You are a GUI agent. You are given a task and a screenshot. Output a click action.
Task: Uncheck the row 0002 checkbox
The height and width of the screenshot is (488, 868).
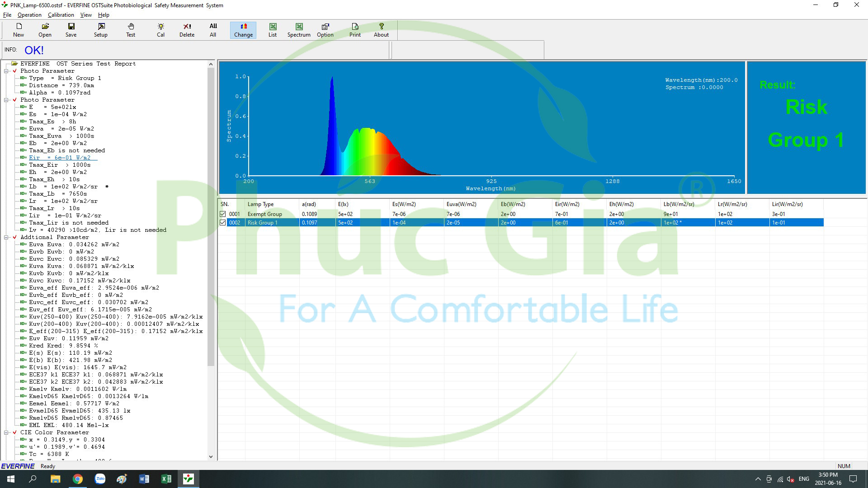pos(222,223)
